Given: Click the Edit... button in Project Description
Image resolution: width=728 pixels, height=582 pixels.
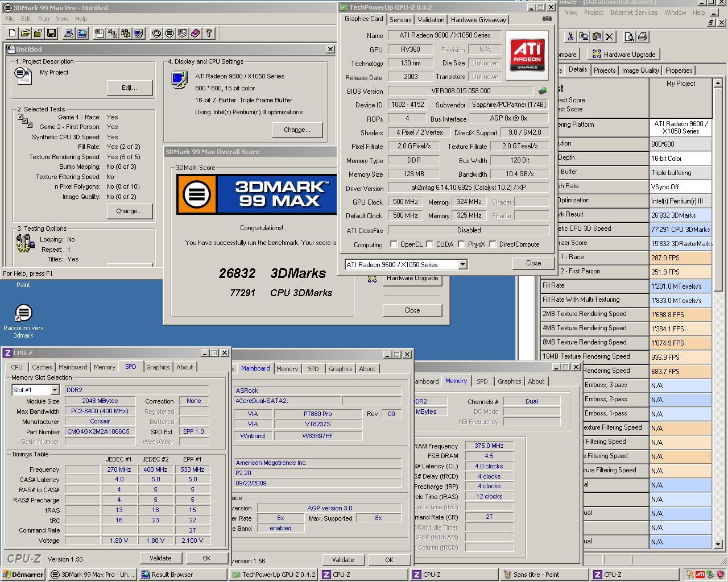Looking at the screenshot, I should click(130, 88).
